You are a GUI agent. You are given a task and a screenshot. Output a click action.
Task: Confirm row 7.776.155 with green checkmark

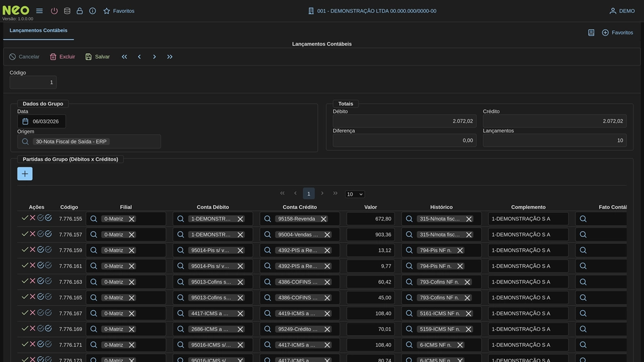[x=25, y=218]
